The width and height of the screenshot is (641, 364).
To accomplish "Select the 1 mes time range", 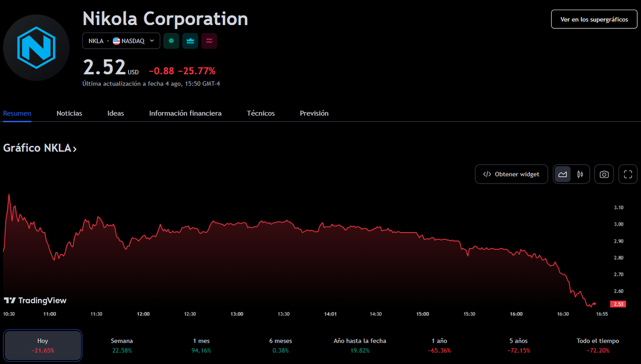I will click(201, 345).
